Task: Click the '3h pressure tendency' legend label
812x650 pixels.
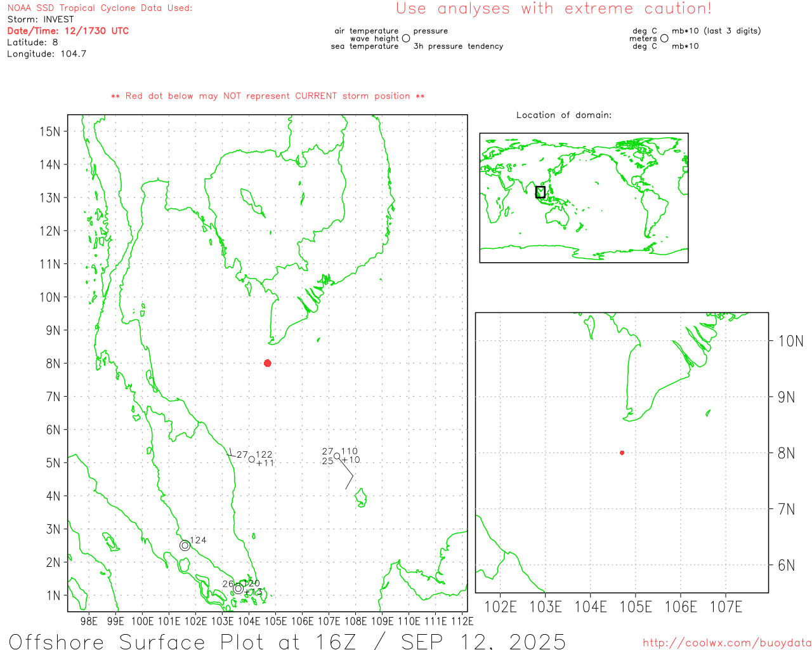Action: tap(458, 46)
